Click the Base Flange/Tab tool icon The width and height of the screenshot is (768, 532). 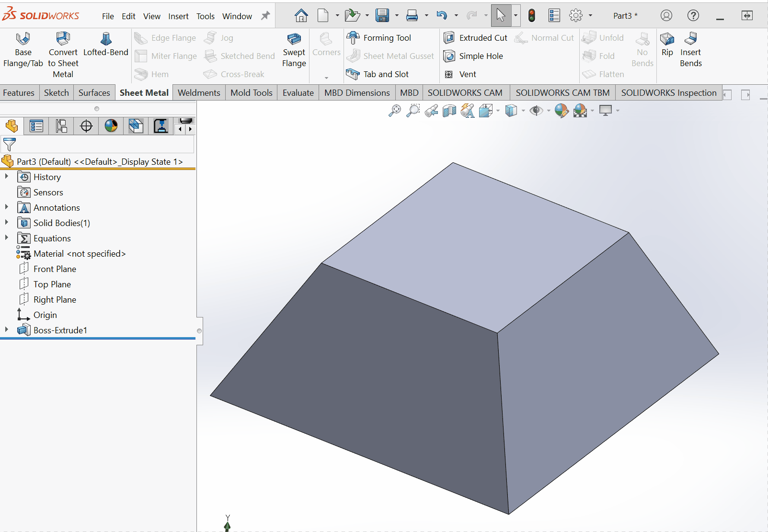point(23,39)
